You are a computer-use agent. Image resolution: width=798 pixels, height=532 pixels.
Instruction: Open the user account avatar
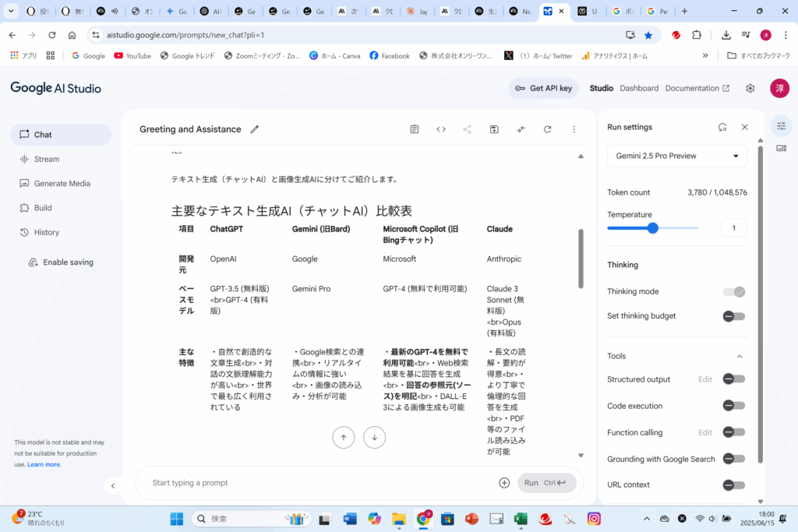coord(779,88)
